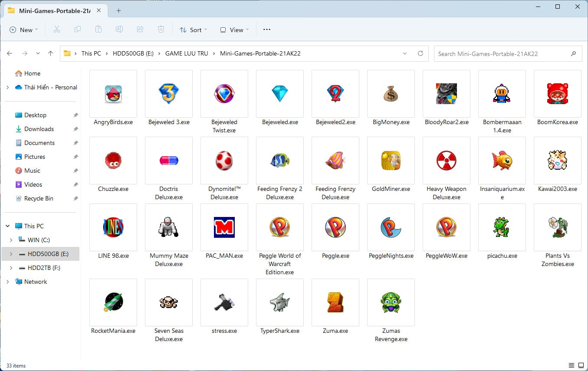Go up one folder level
This screenshot has width=588, height=371.
(x=51, y=53)
